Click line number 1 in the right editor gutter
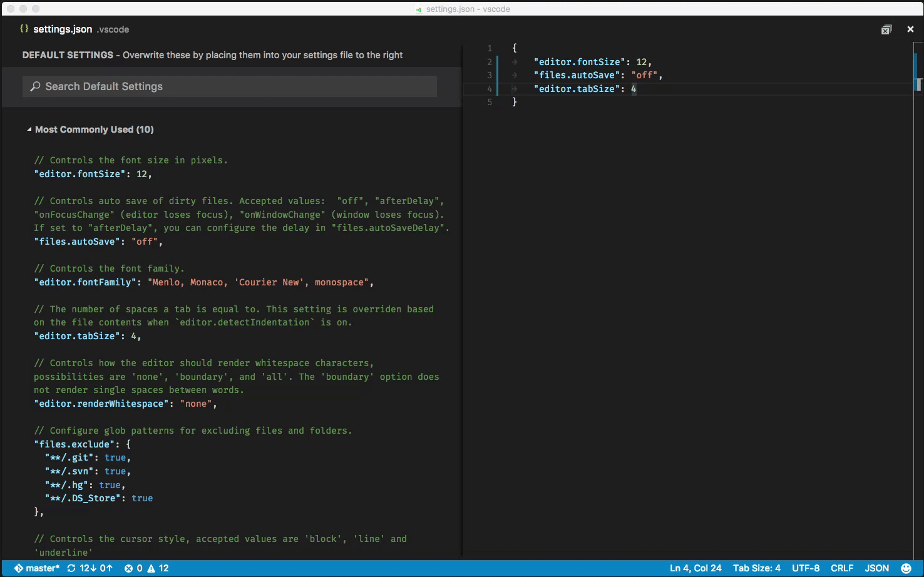The width and height of the screenshot is (924, 577). pyautogui.click(x=490, y=48)
